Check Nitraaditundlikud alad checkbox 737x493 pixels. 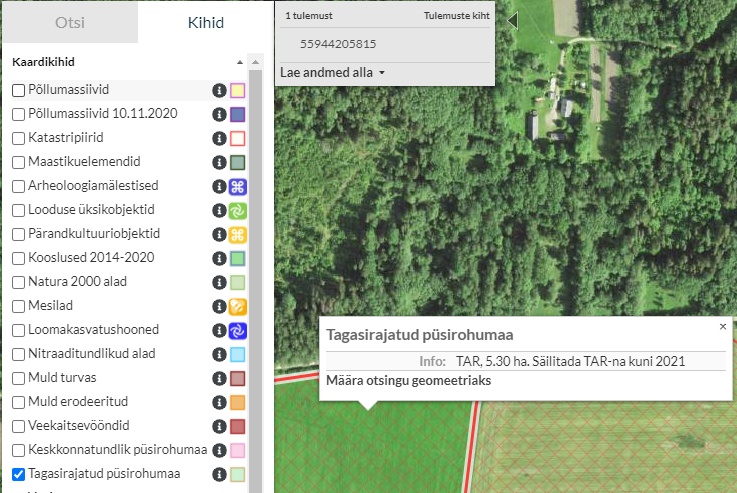click(18, 354)
